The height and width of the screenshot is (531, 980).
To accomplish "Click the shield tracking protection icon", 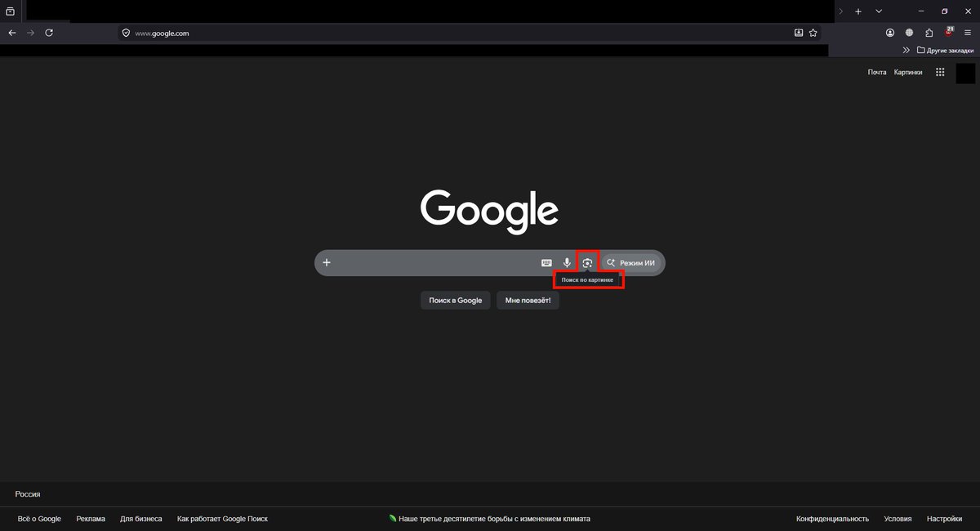I will pyautogui.click(x=126, y=33).
